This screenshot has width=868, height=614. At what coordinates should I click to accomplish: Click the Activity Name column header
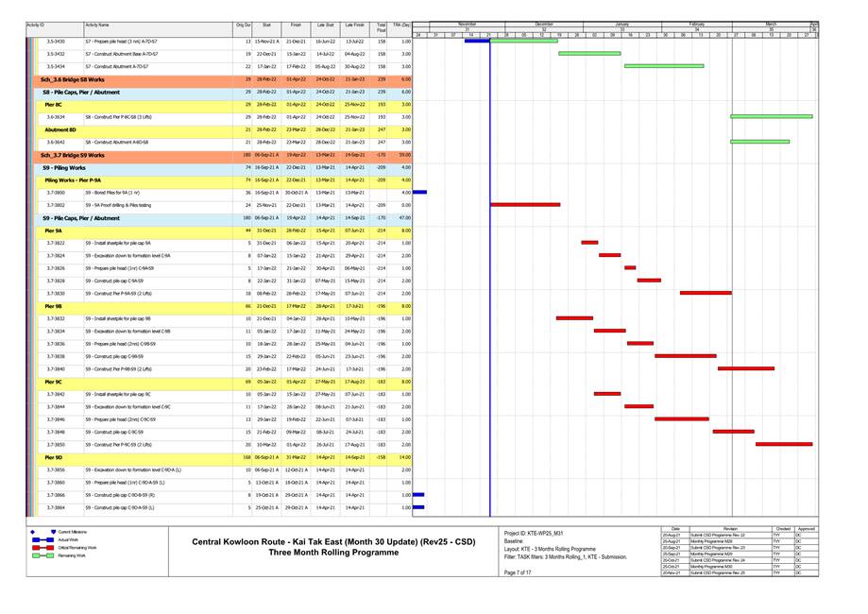(96, 25)
